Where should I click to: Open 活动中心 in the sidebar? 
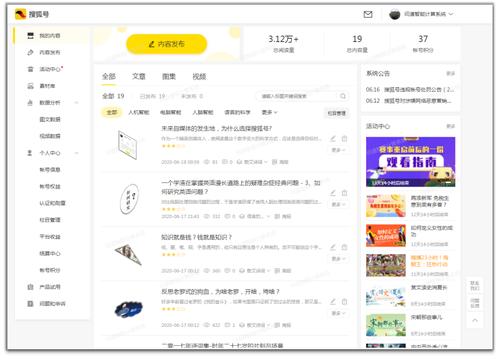point(50,69)
